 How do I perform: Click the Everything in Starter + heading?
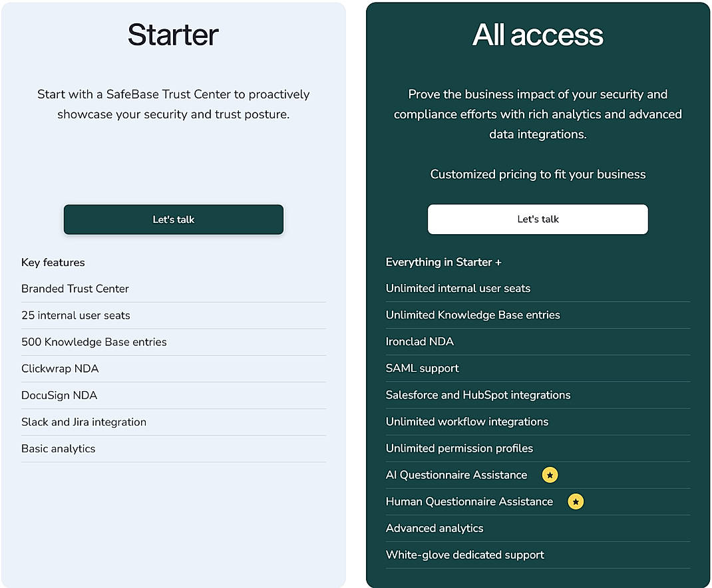coord(444,262)
